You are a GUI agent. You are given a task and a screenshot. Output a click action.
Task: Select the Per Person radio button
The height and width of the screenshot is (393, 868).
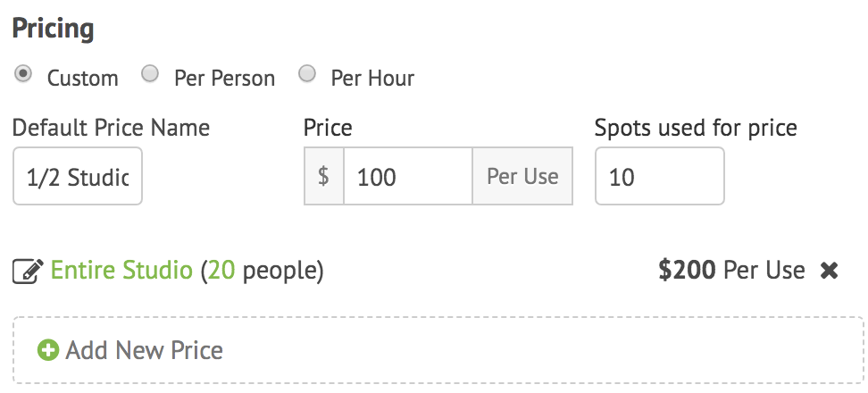(149, 73)
